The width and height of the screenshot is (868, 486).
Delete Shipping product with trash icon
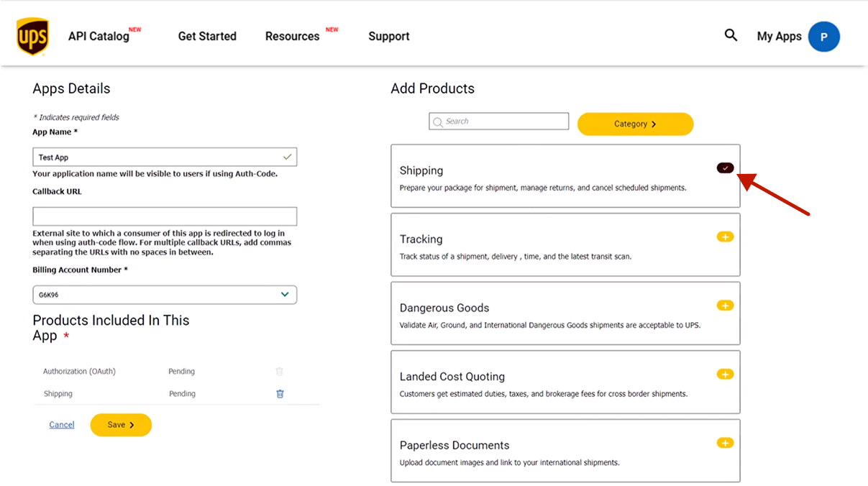point(280,393)
